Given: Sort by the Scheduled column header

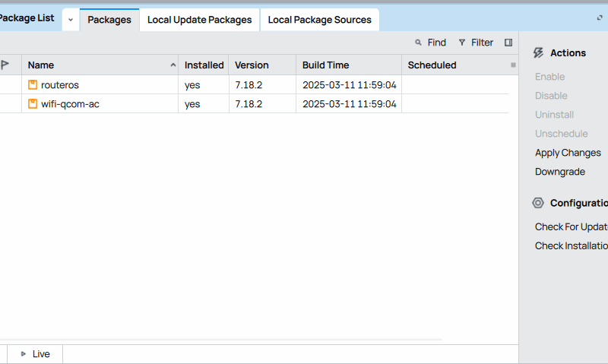Looking at the screenshot, I should click(x=432, y=65).
